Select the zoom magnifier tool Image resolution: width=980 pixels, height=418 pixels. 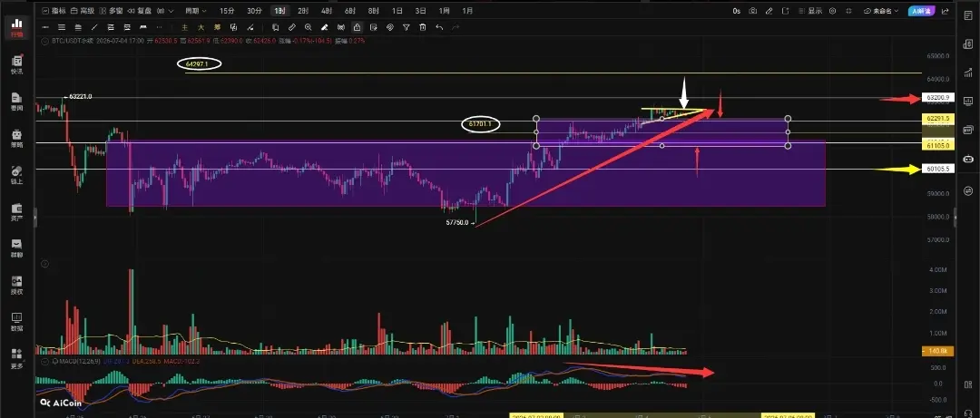click(x=309, y=27)
